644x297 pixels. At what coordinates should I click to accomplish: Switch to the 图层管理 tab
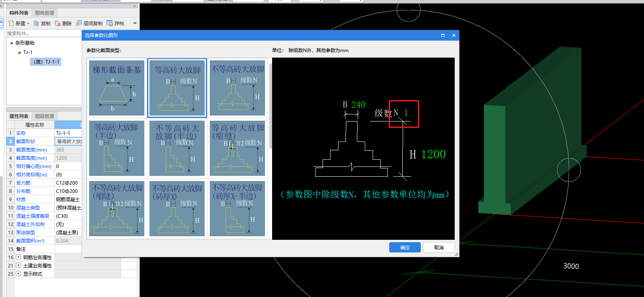point(45,116)
